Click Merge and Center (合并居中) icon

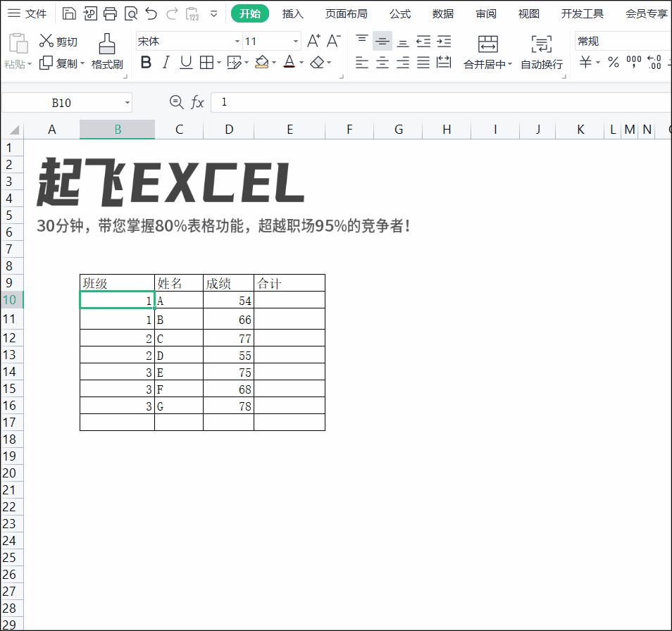[x=488, y=44]
